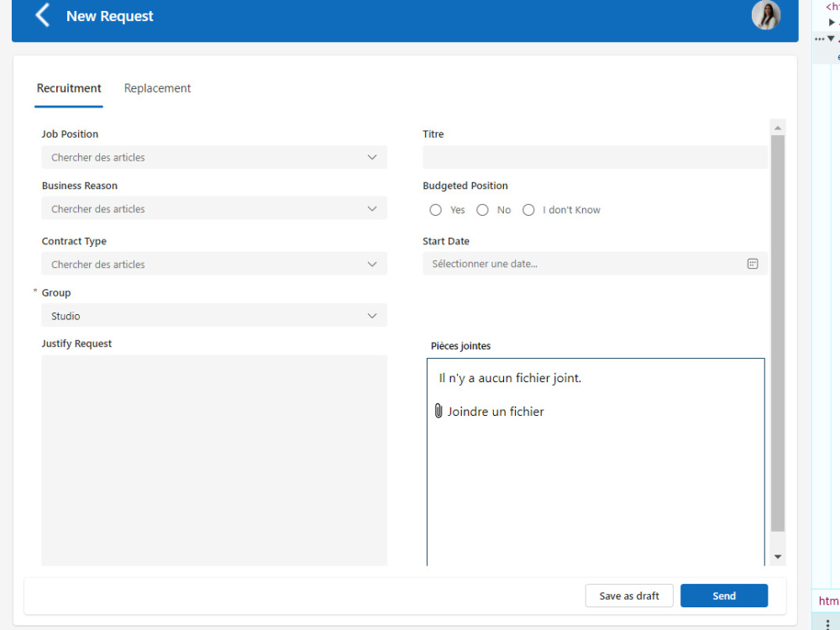
Task: Click the Send button
Action: pyautogui.click(x=724, y=595)
